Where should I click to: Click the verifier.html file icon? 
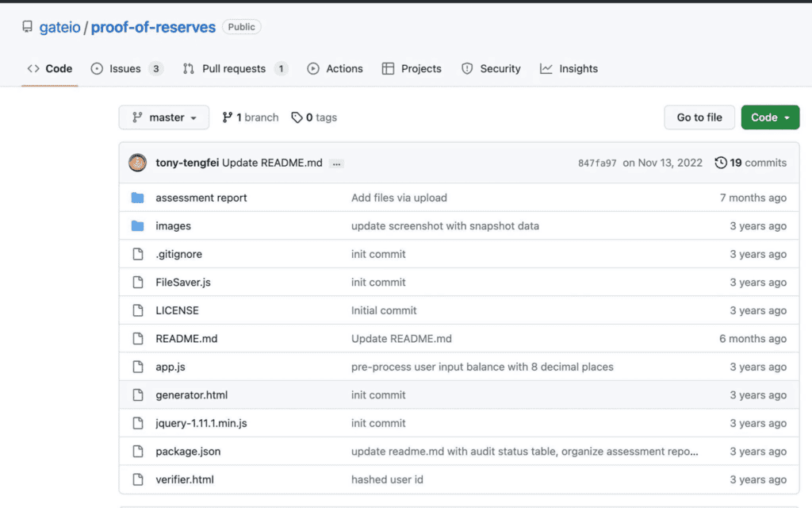138,479
